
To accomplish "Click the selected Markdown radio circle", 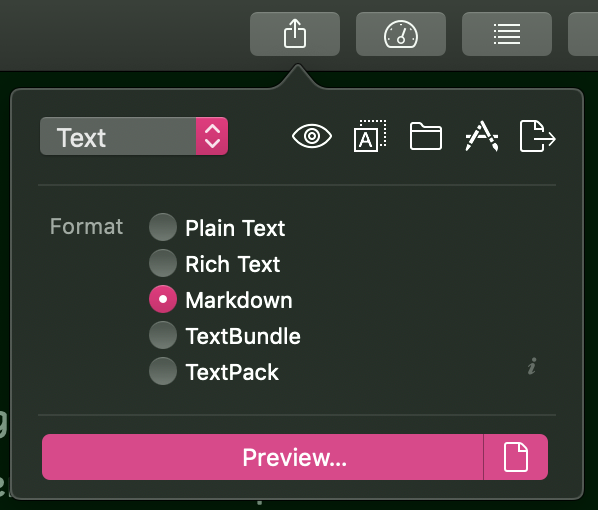I will click(163, 299).
